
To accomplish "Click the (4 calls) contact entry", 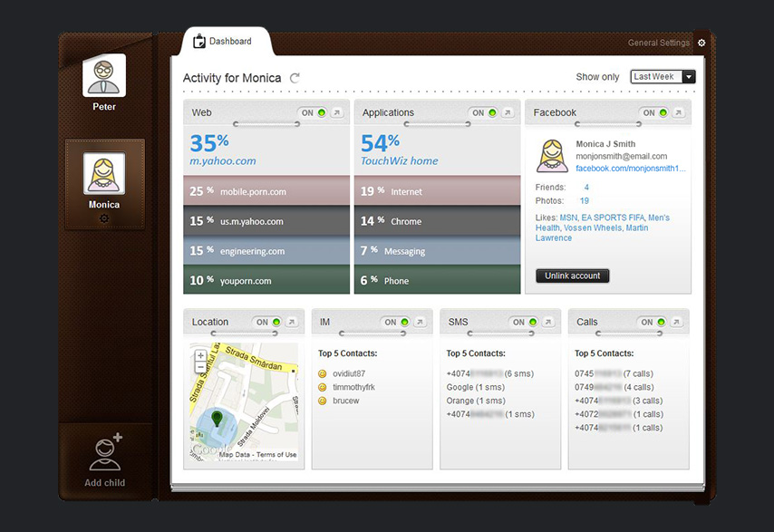I will pos(614,387).
